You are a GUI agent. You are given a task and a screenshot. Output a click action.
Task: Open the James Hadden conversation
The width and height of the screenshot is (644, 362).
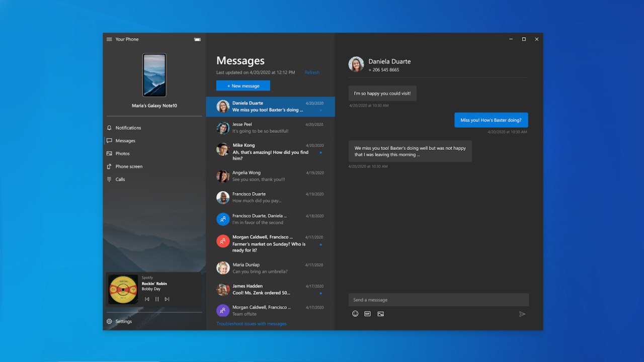point(270,289)
